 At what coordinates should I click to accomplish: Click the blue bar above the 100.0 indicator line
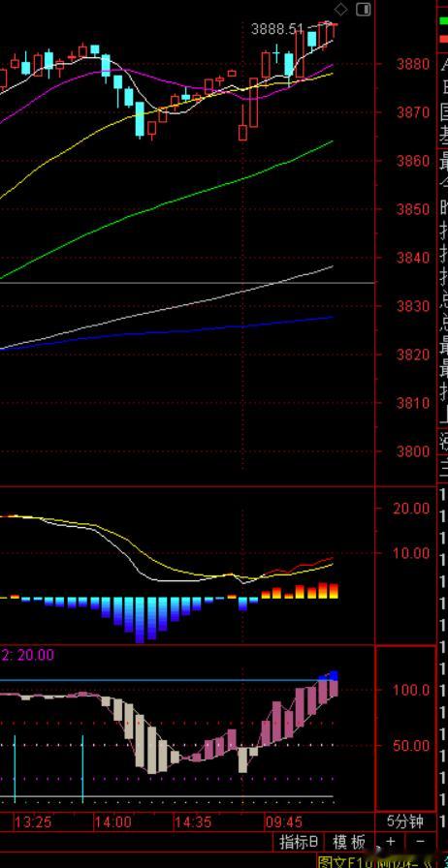coord(334,675)
